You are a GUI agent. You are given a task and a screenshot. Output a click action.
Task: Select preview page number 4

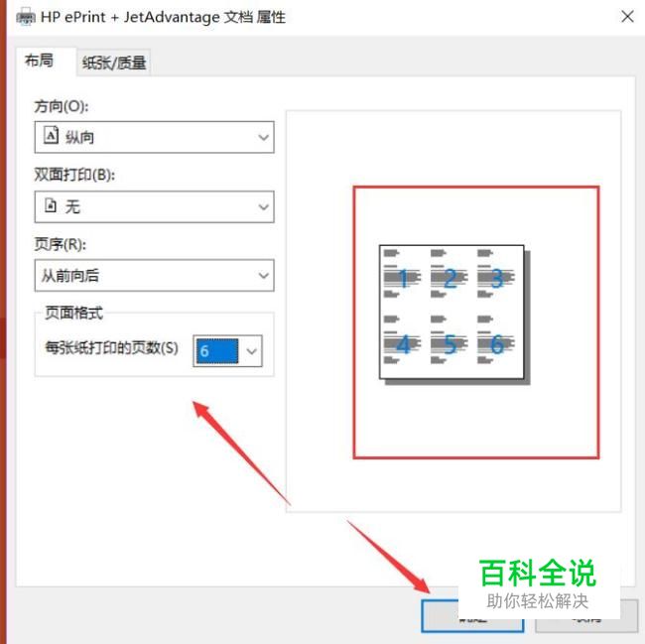404,344
